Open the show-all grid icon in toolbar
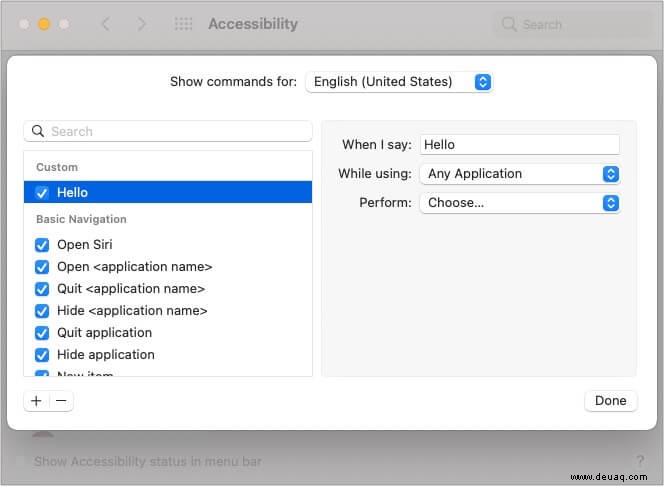The height and width of the screenshot is (486, 664). click(x=183, y=24)
